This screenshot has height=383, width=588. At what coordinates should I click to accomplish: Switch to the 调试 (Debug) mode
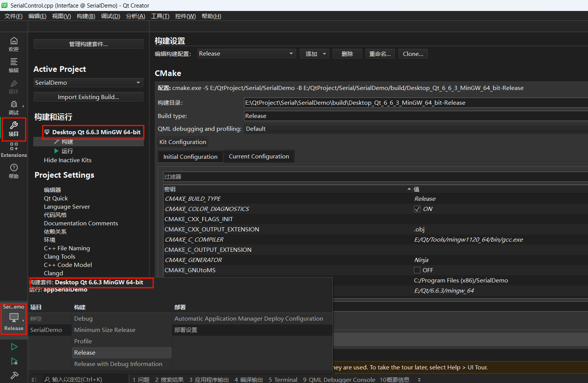(x=14, y=108)
